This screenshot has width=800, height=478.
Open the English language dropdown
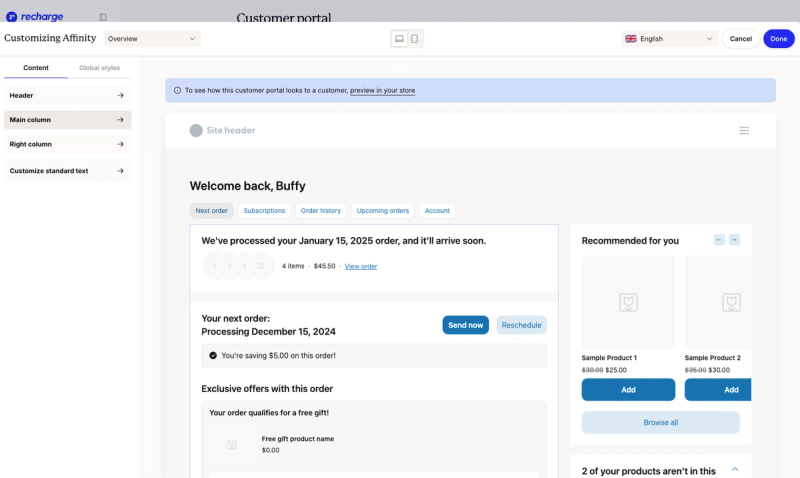point(669,39)
